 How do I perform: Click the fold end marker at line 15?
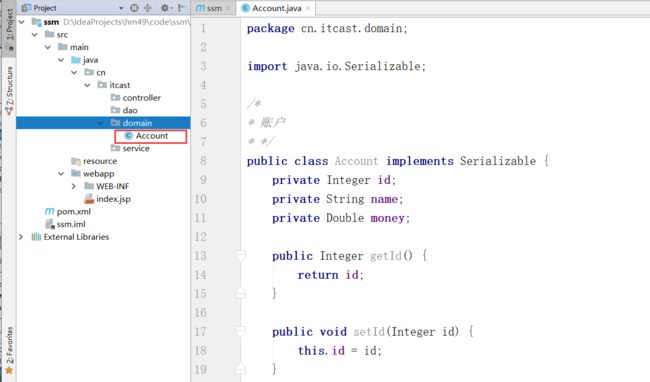click(240, 293)
